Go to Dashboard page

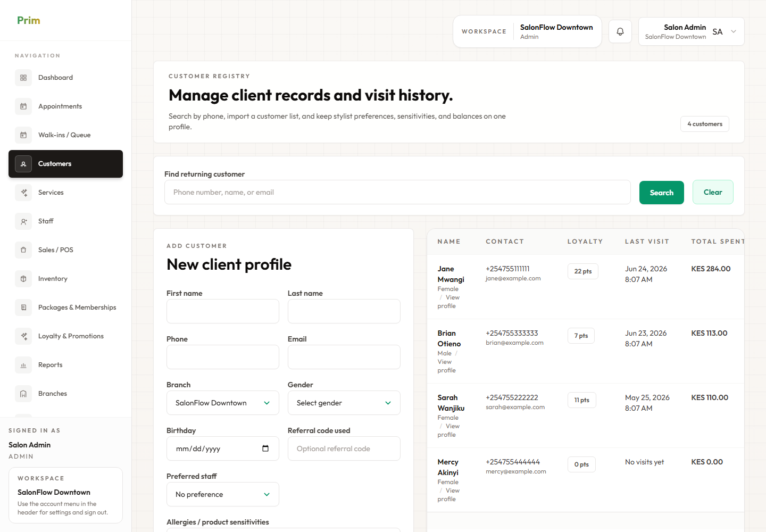point(65,78)
